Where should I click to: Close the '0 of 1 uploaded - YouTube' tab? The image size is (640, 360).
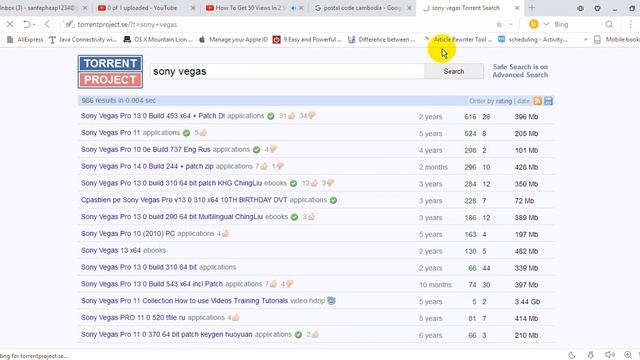(x=193, y=8)
